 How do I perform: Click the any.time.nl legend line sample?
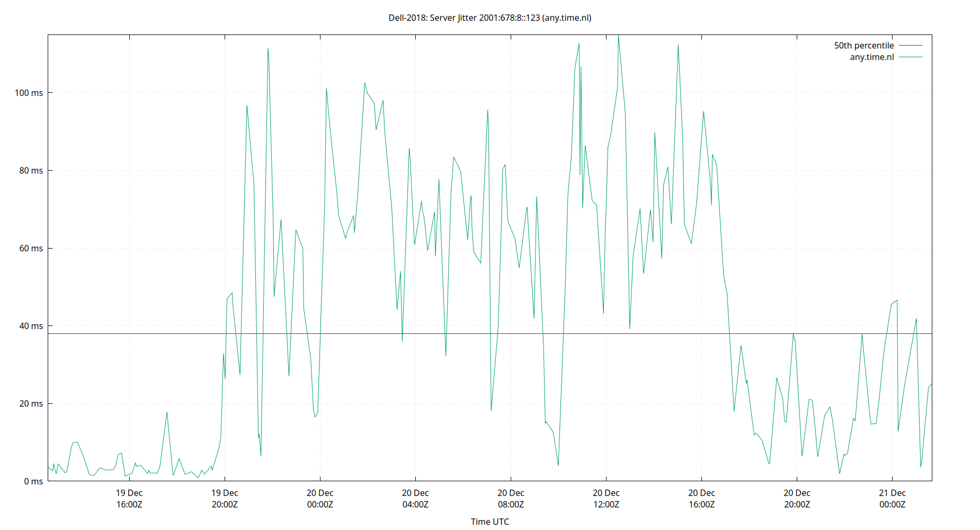coord(910,57)
